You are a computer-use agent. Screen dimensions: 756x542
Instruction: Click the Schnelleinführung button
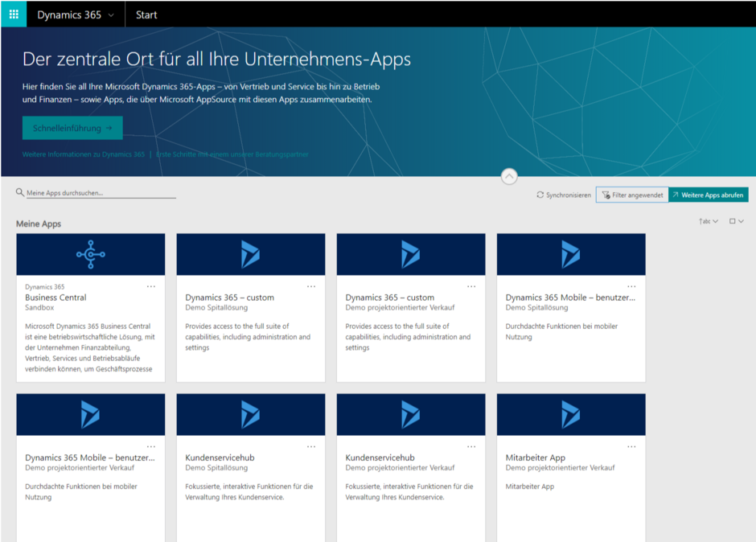pyautogui.click(x=72, y=128)
